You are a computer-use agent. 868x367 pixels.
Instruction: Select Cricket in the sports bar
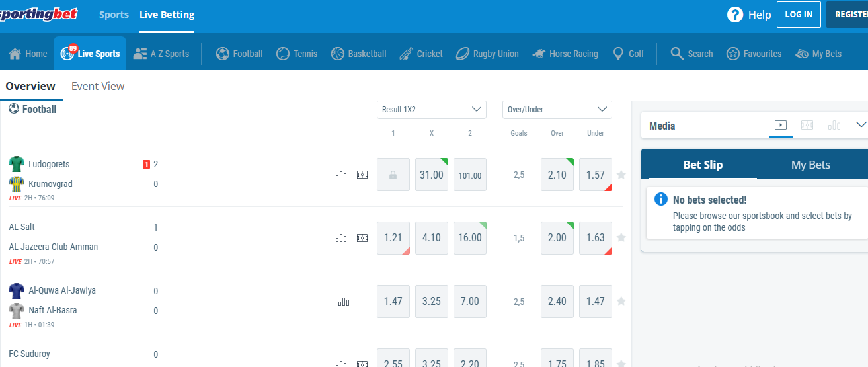421,54
